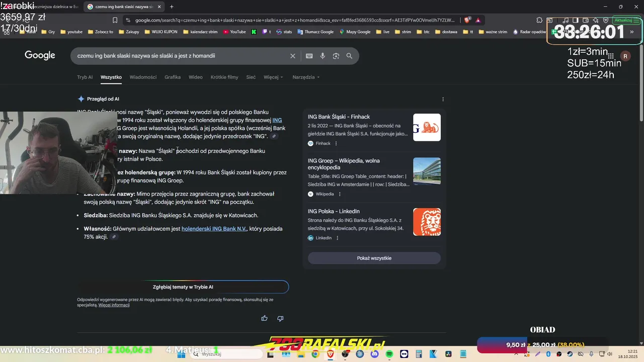Switch to Tryb AI tab
This screenshot has width=644, height=362.
point(85,77)
